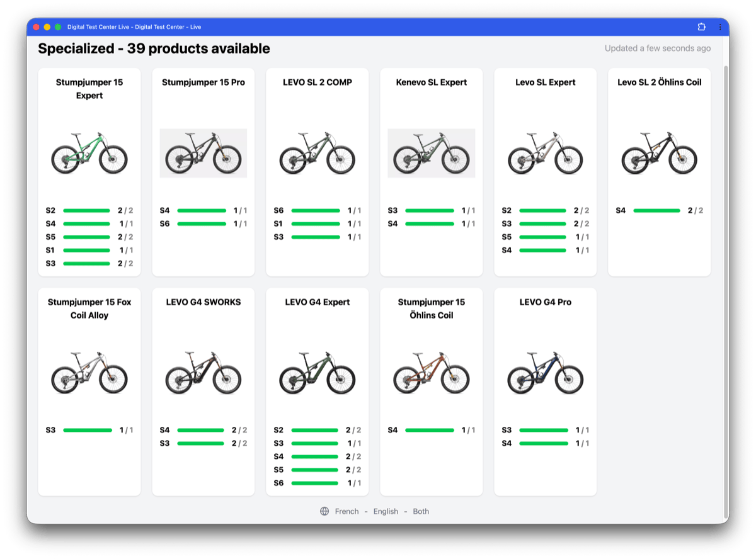Open the LEVO G4 Expert bike image
Screen dimensions: 756x559
pos(318,373)
